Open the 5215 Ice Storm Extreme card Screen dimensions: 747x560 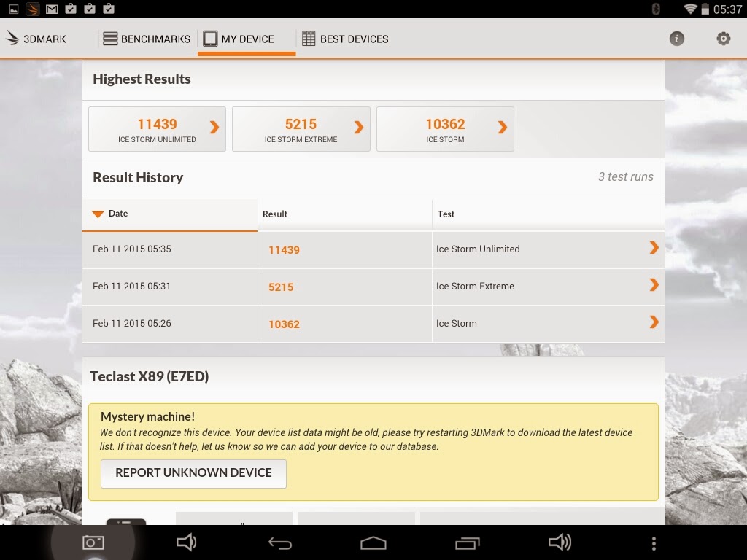[301, 129]
